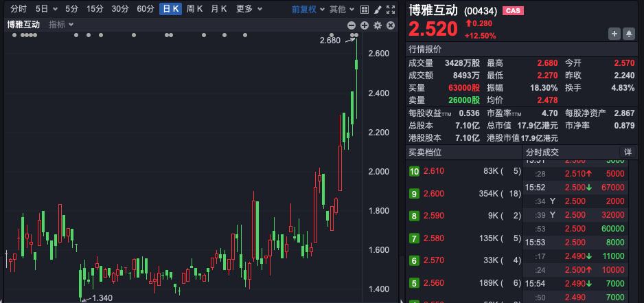Expand the 指标 indicators dropdown
The image size is (644, 303).
[61, 25]
